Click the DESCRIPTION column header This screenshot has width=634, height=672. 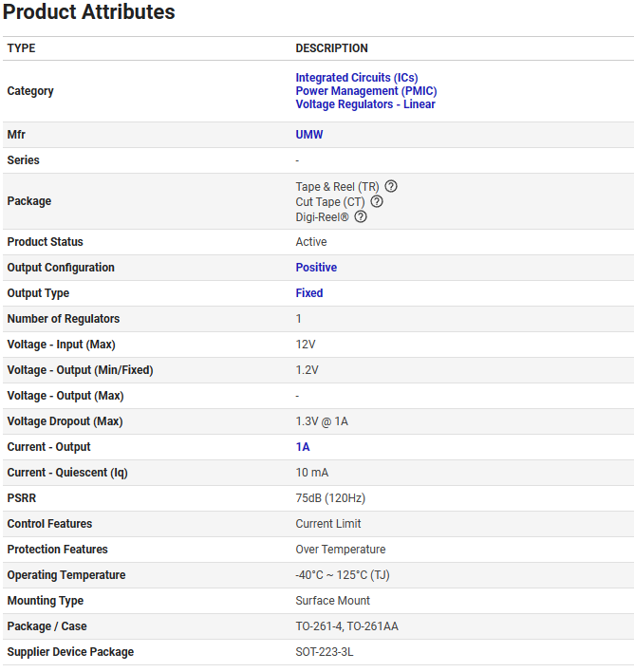point(331,48)
